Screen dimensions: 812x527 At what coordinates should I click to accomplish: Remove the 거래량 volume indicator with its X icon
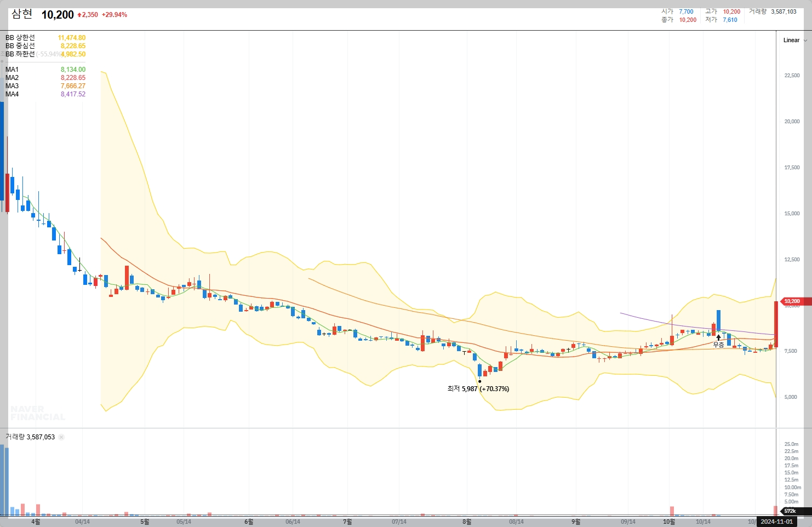tap(61, 437)
